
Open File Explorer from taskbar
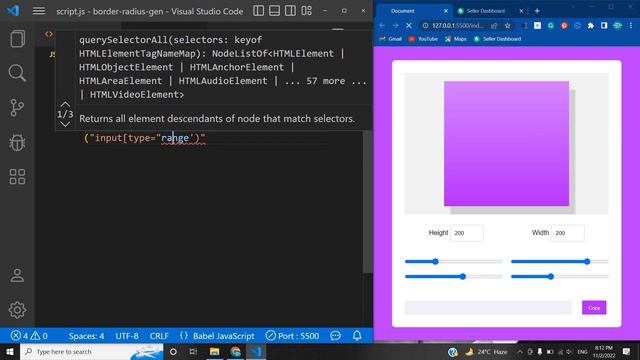pyautogui.click(x=214, y=351)
